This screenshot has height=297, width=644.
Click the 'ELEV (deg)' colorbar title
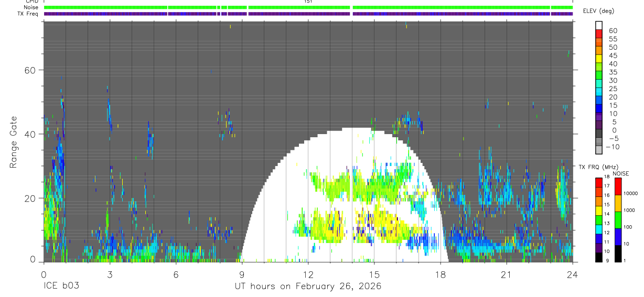tap(599, 11)
